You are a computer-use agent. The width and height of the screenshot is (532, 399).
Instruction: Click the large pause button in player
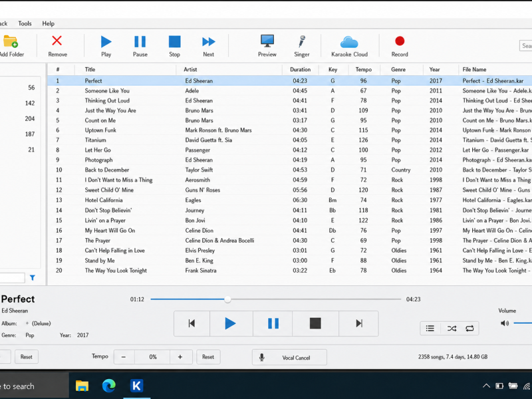point(273,323)
